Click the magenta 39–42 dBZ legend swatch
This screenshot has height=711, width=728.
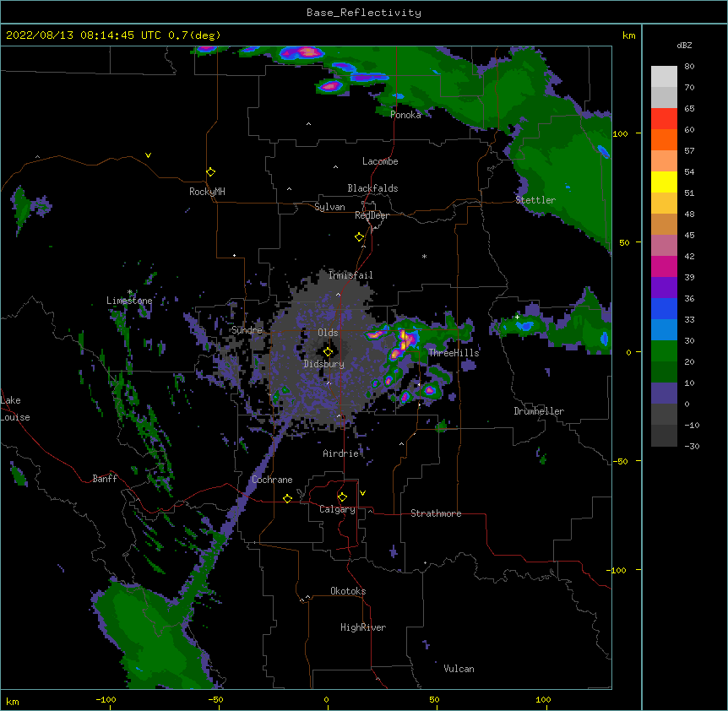point(664,266)
